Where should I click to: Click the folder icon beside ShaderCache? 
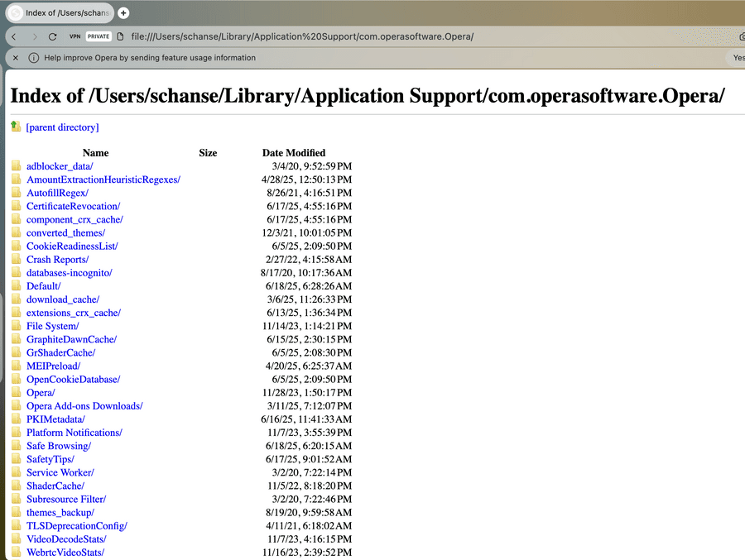tap(17, 485)
